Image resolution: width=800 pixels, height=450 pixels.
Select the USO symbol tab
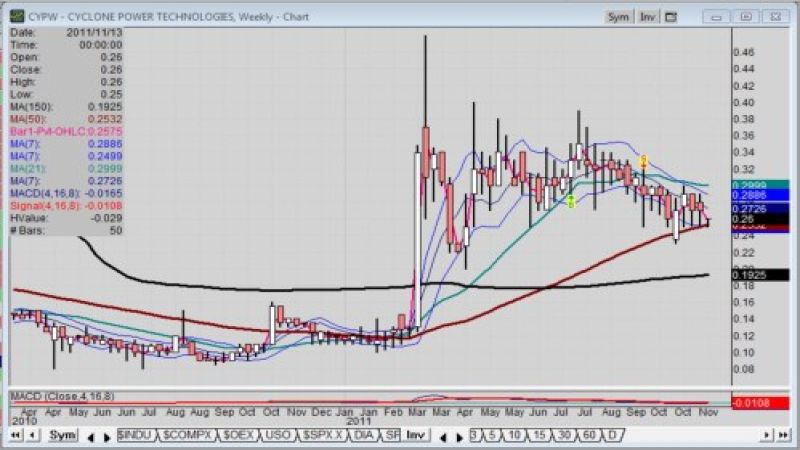point(278,435)
